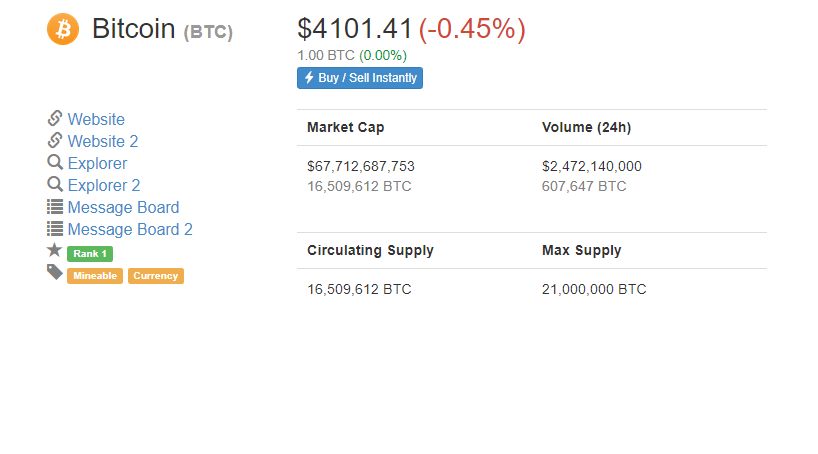Image resolution: width=818 pixels, height=454 pixels.
Task: Click the chain link icon beside Website 2
Action: pyautogui.click(x=55, y=140)
